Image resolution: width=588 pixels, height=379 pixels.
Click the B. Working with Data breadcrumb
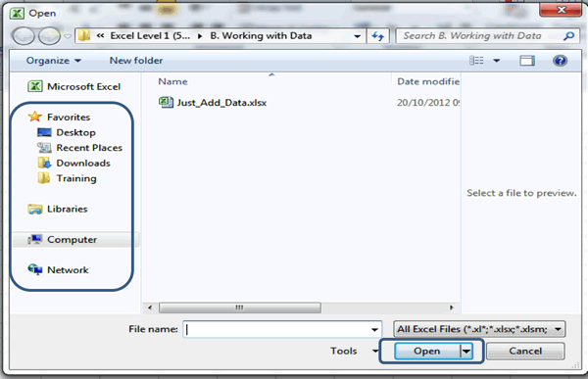261,35
